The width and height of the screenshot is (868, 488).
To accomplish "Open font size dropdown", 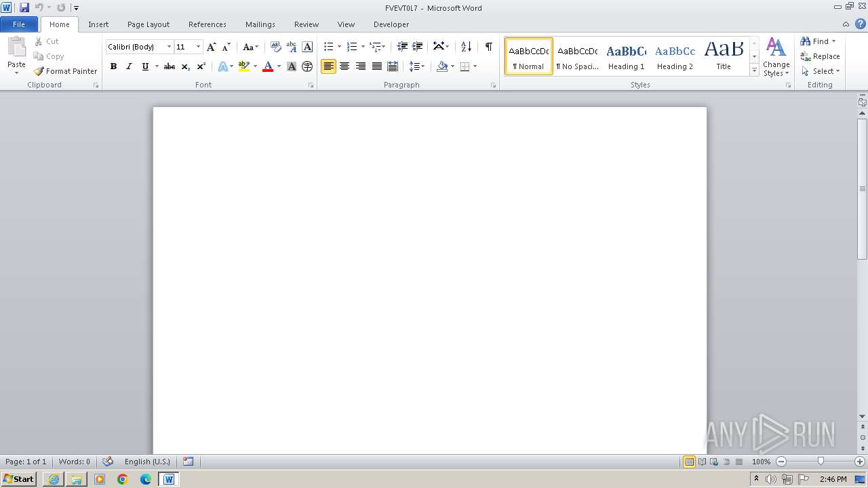I will [x=198, y=47].
